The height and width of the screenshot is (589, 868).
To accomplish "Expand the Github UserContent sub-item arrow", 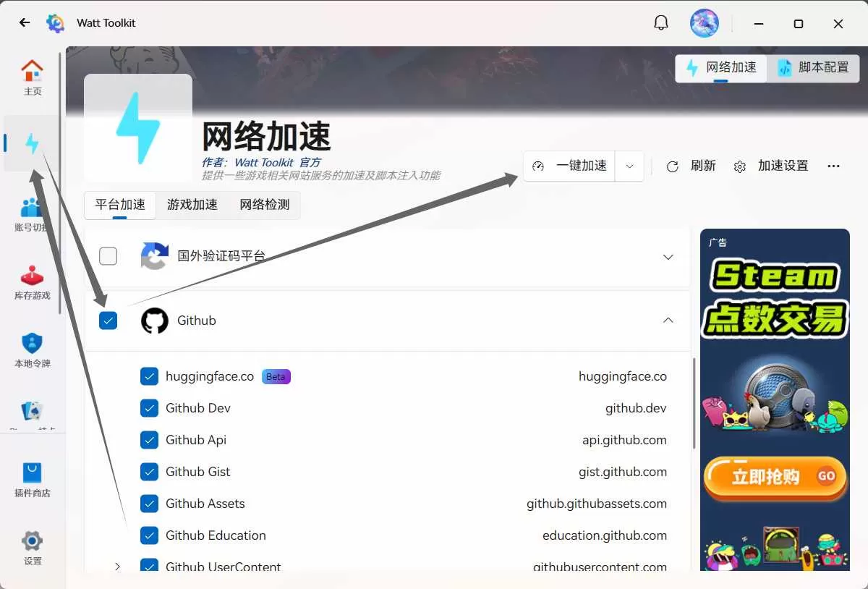I will [118, 567].
